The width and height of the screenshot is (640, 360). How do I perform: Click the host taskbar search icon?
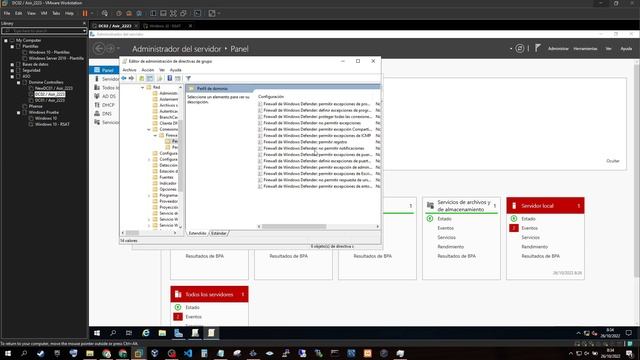coord(24,353)
